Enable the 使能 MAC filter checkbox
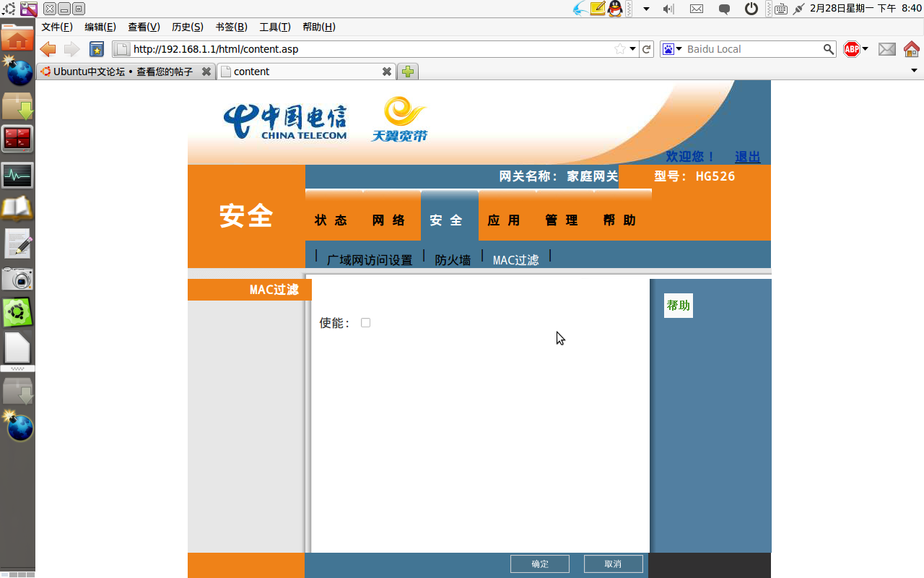The image size is (924, 578). (365, 323)
